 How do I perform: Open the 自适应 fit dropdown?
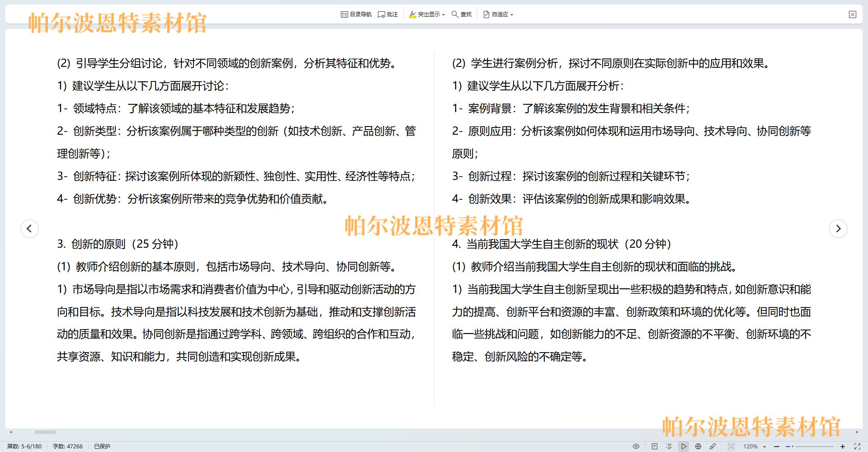point(498,14)
